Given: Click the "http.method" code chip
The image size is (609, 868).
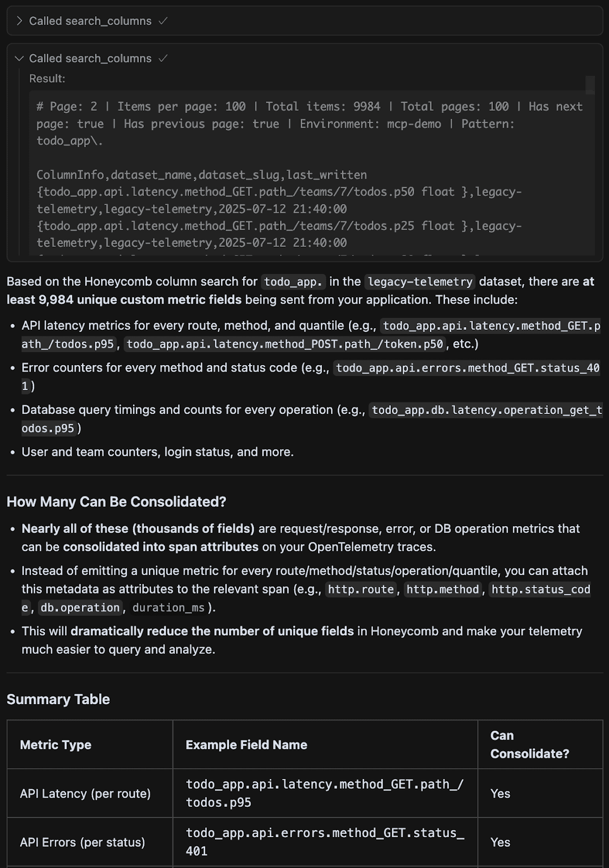Looking at the screenshot, I should coord(442,590).
